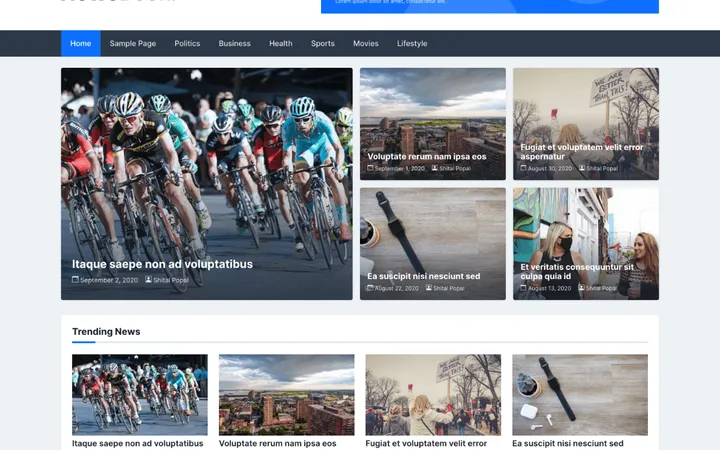Click calendar icon beside August 30, 2020
The width and height of the screenshot is (720, 450).
coord(523,168)
